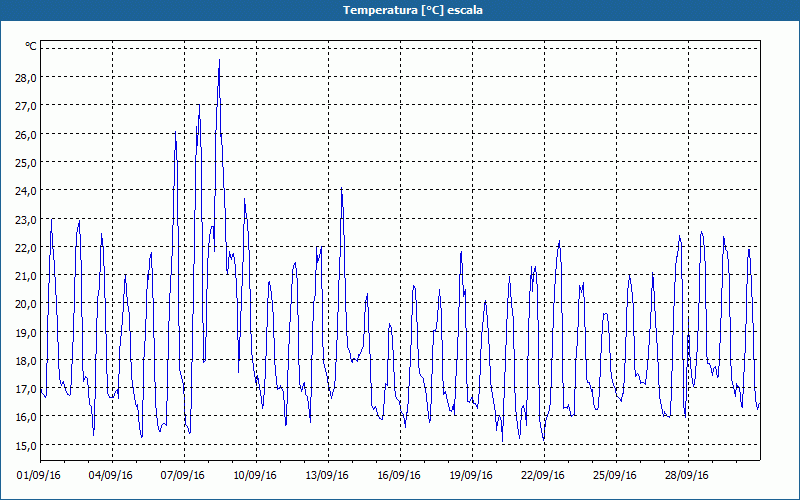The height and width of the screenshot is (500, 800).
Task: Click the 22,0 axis value
Action: click(x=27, y=247)
